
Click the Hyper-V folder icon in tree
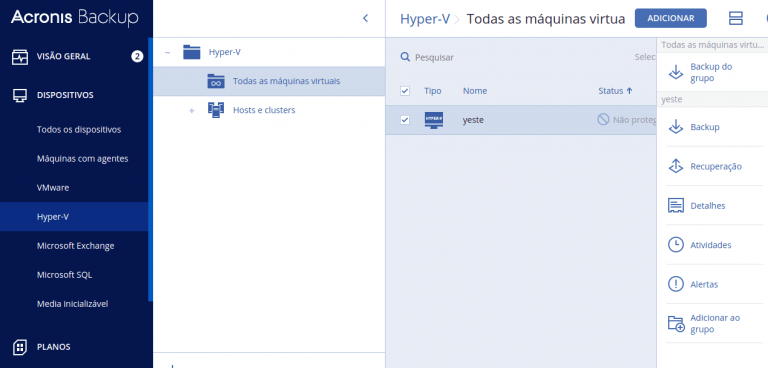(192, 52)
